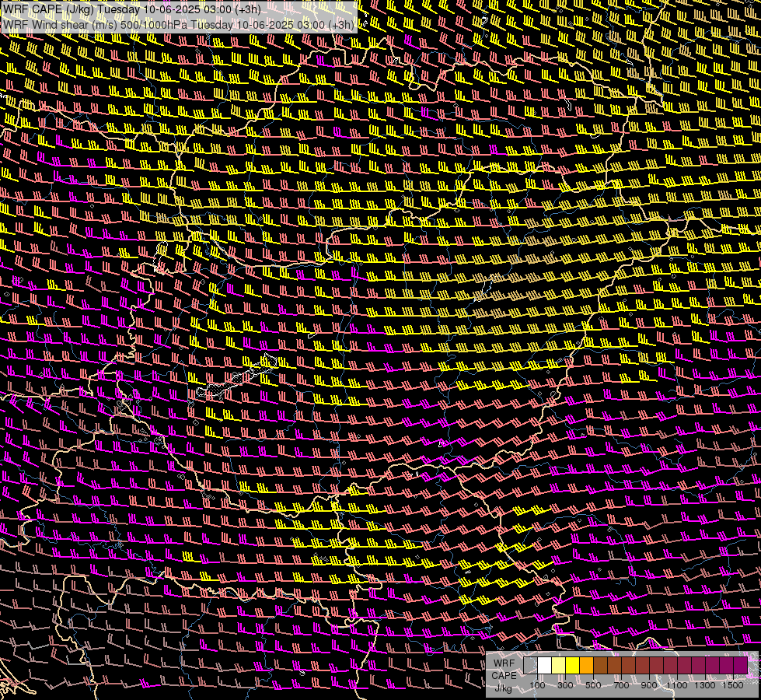The width and height of the screenshot is (761, 700).
Task: Click the orange CAPE legend swatch
Action: point(586,666)
